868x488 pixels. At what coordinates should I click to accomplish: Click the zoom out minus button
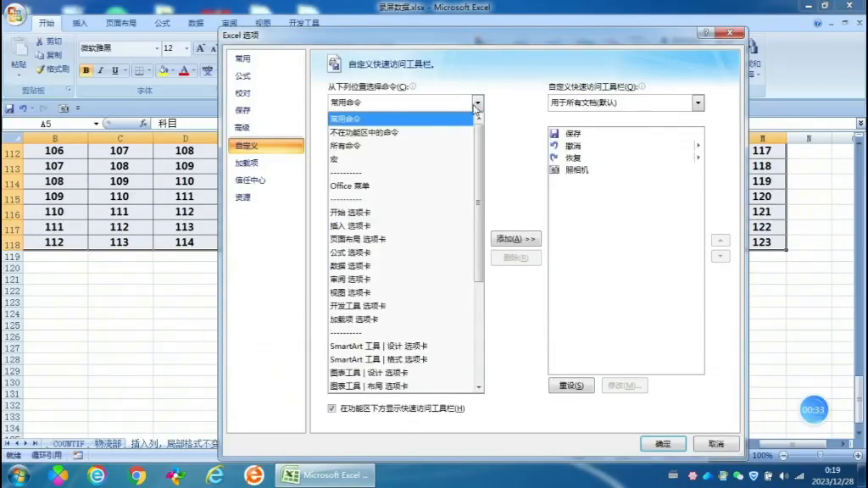[x=783, y=455]
